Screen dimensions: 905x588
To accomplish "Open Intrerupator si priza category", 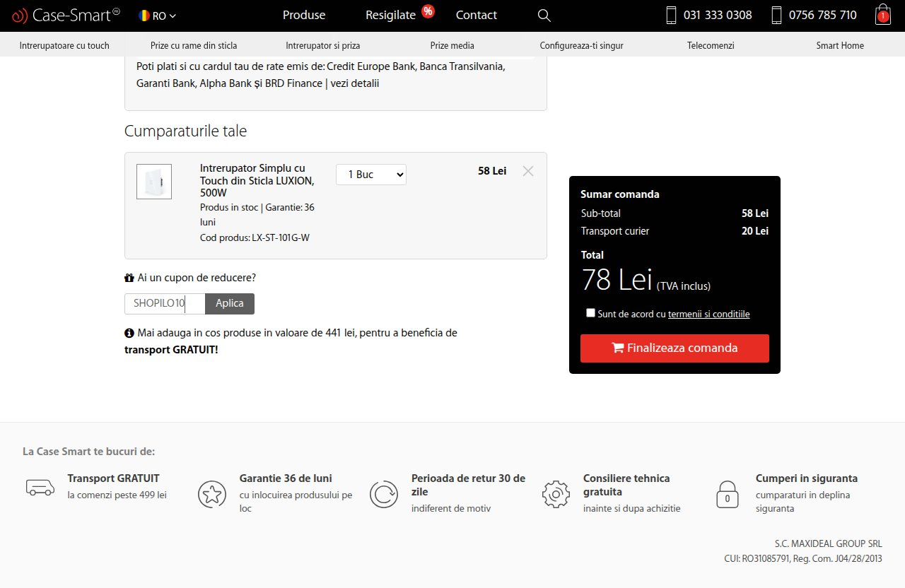I will coord(323,45).
